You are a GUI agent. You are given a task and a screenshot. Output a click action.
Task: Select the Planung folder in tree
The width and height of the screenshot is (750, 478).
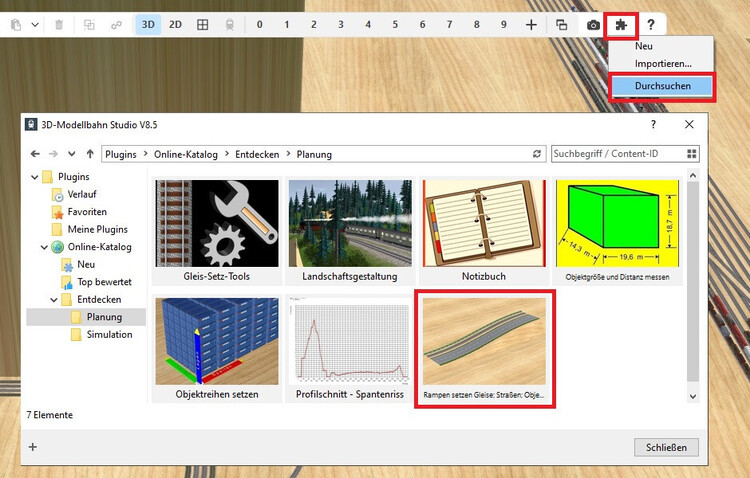pos(104,317)
